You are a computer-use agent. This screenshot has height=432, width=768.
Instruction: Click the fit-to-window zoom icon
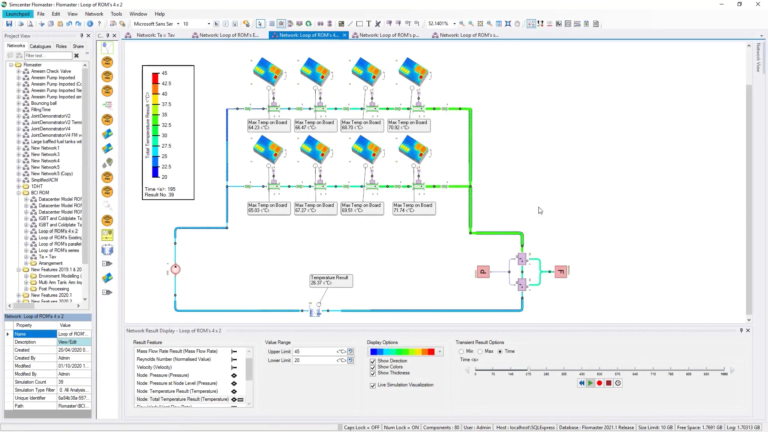(x=508, y=24)
